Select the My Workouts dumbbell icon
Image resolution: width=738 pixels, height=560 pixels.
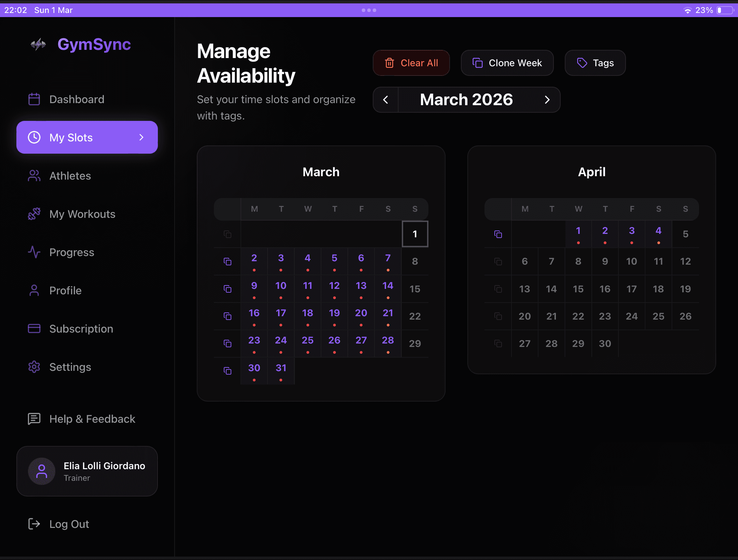(34, 214)
